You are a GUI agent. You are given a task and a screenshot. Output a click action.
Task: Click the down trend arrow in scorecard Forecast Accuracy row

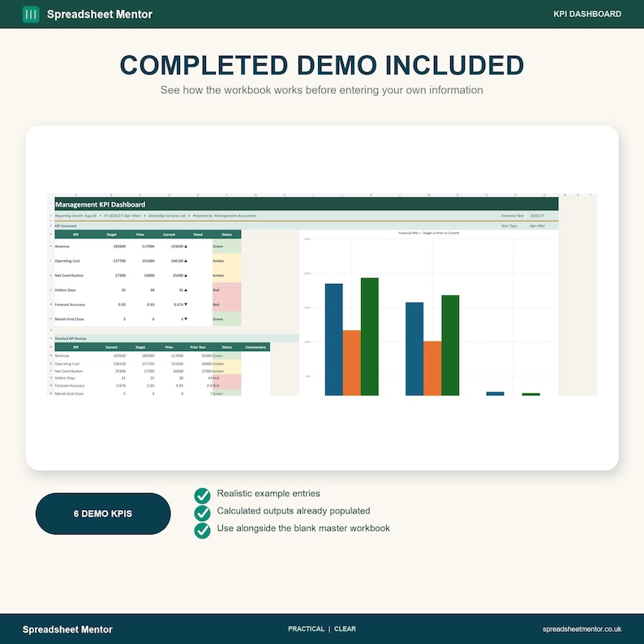(x=186, y=305)
